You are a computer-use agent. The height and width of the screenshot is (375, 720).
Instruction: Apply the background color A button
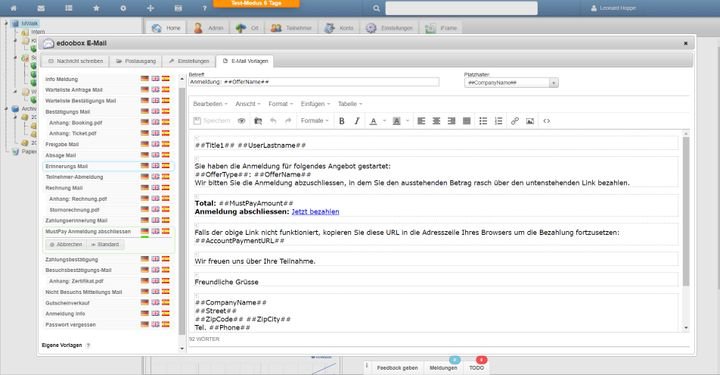pos(397,121)
